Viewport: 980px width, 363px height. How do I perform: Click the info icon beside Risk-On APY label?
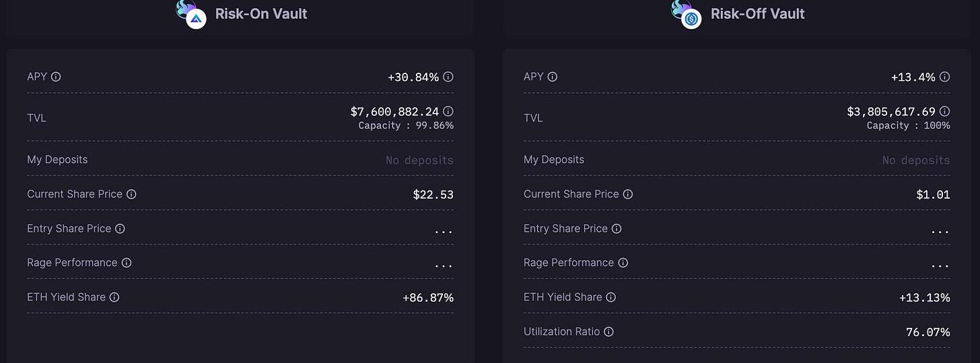click(56, 77)
